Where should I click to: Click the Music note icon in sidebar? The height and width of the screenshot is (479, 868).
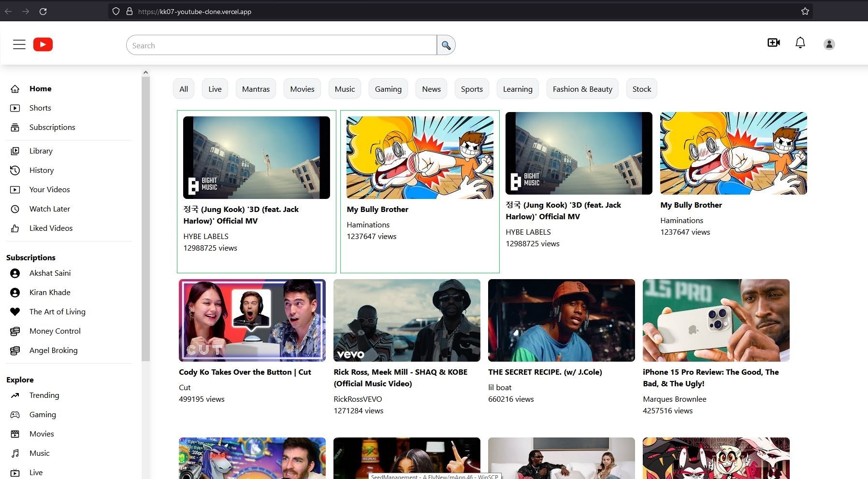coord(15,453)
